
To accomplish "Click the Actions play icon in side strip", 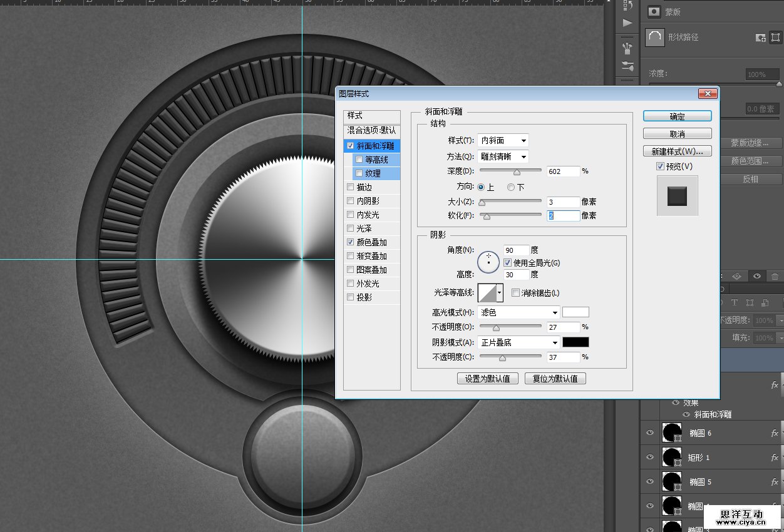I will [x=627, y=23].
